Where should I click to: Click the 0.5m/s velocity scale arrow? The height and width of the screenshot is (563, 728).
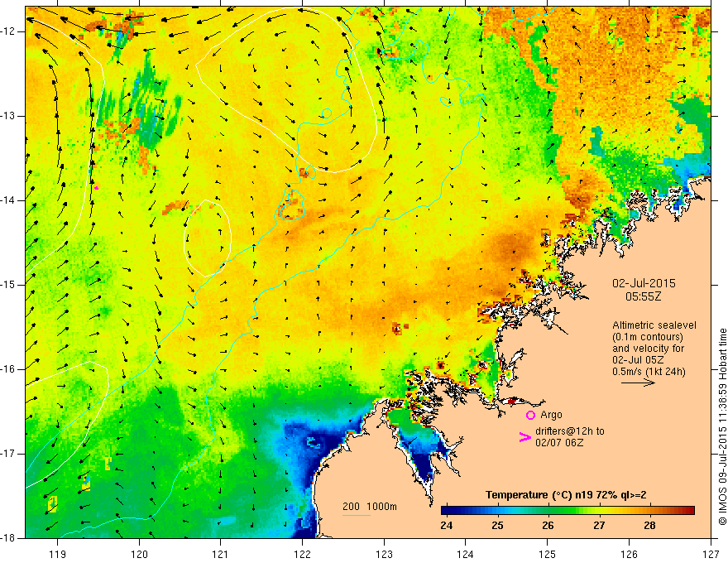pos(638,383)
